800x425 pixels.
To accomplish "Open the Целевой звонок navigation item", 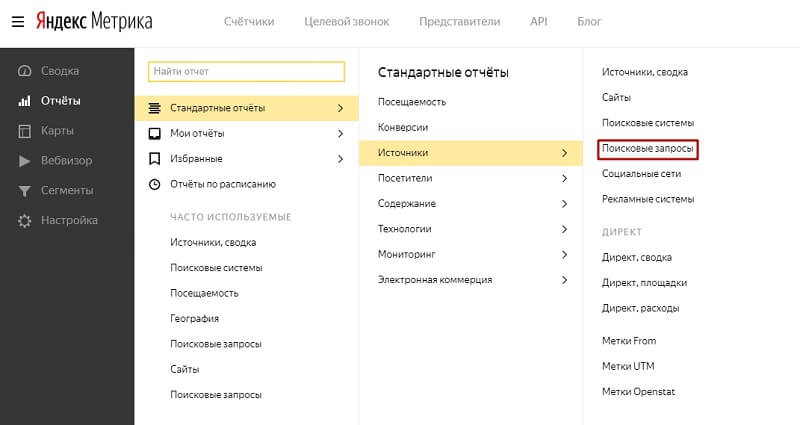I will pos(346,21).
